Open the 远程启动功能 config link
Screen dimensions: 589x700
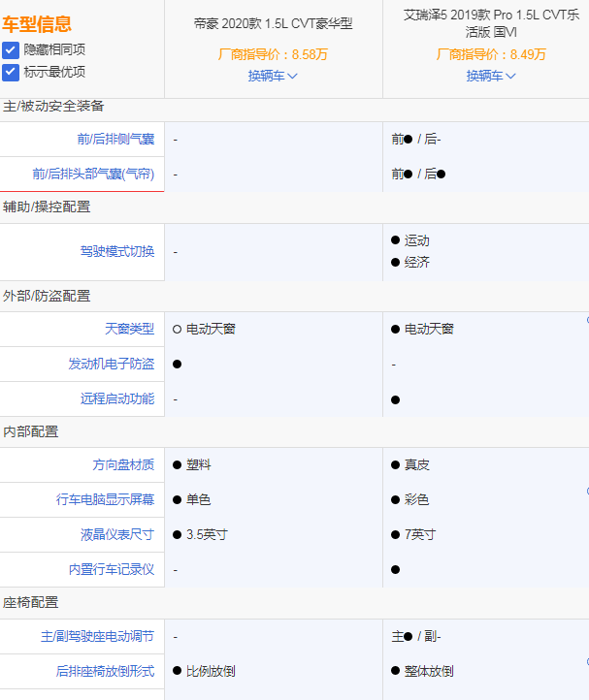point(117,399)
